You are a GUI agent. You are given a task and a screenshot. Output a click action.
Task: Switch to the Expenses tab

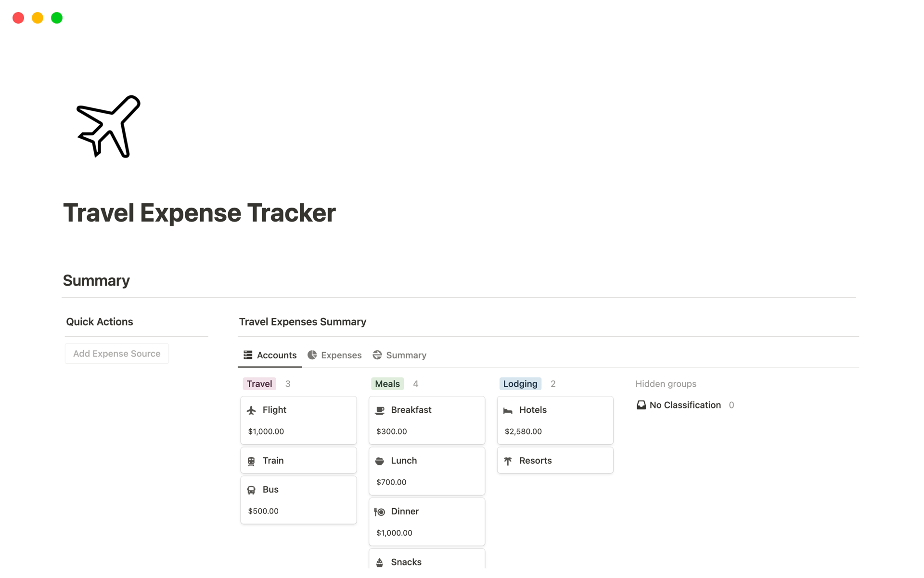click(335, 355)
